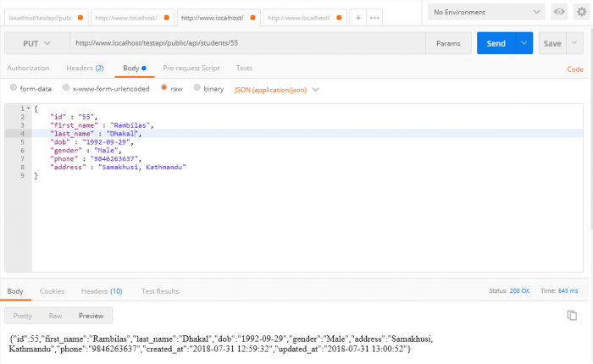Expand Send button dropdown arrow
593x364 pixels.
[x=524, y=43]
